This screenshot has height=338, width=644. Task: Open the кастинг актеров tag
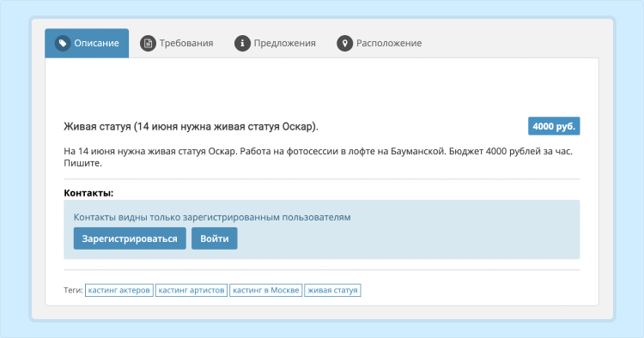tap(119, 290)
